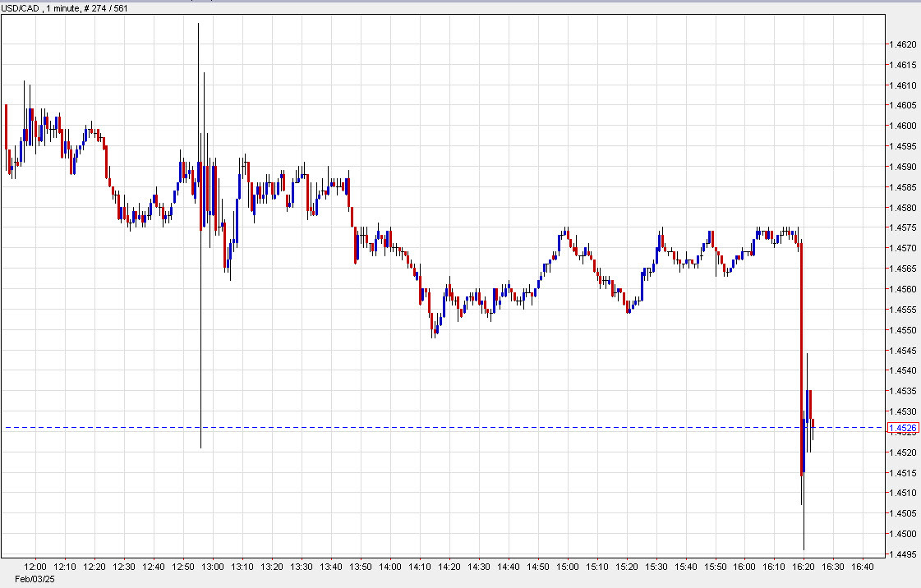Click the 1.4550 price axis label
Viewport: 921px width, 588px height.
(903, 330)
